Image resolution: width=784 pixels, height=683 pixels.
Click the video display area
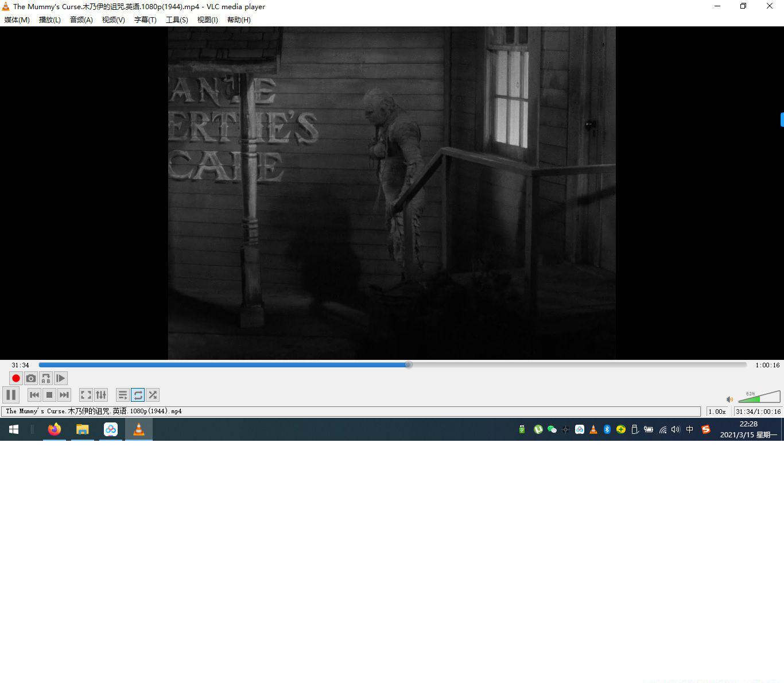(392, 193)
